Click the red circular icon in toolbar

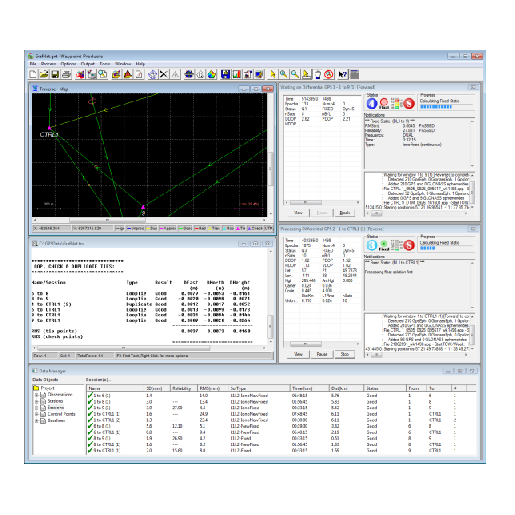pos(329,74)
